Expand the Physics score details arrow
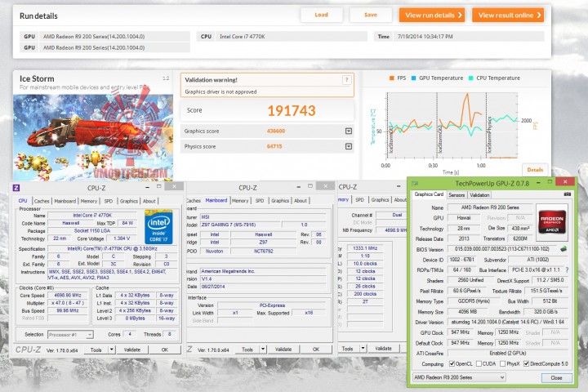This screenshot has height=392, width=588. [x=349, y=146]
